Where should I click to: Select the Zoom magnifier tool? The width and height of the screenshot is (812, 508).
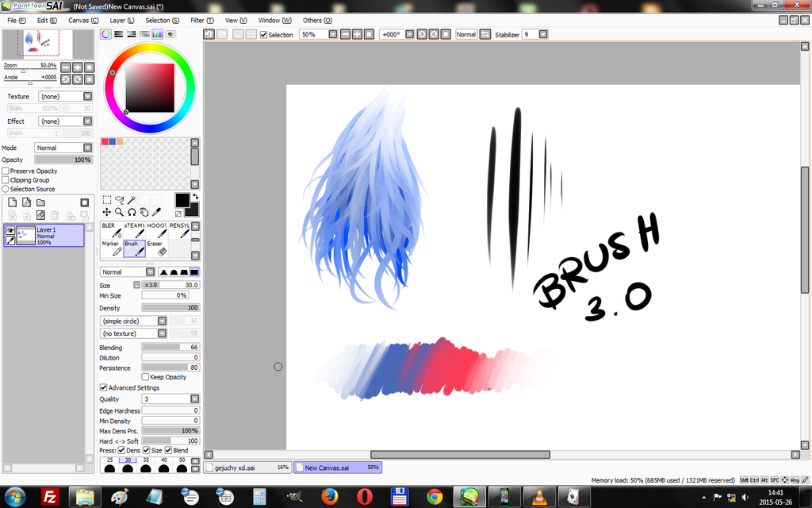119,212
